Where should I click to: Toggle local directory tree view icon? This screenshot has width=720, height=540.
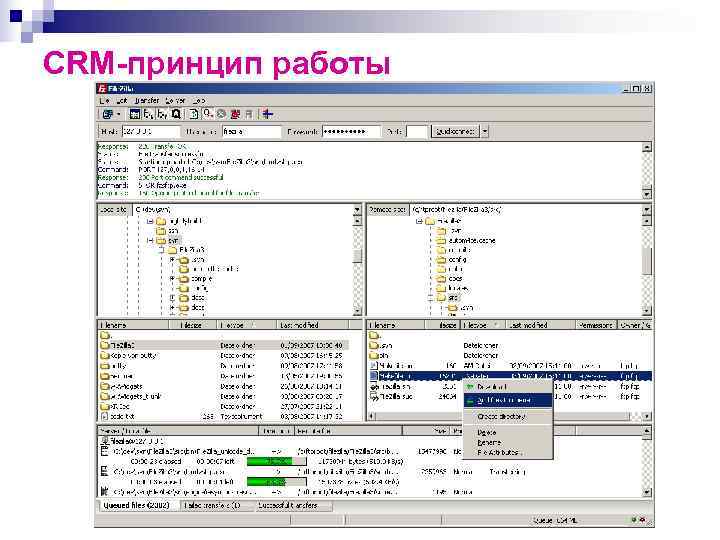[149, 114]
